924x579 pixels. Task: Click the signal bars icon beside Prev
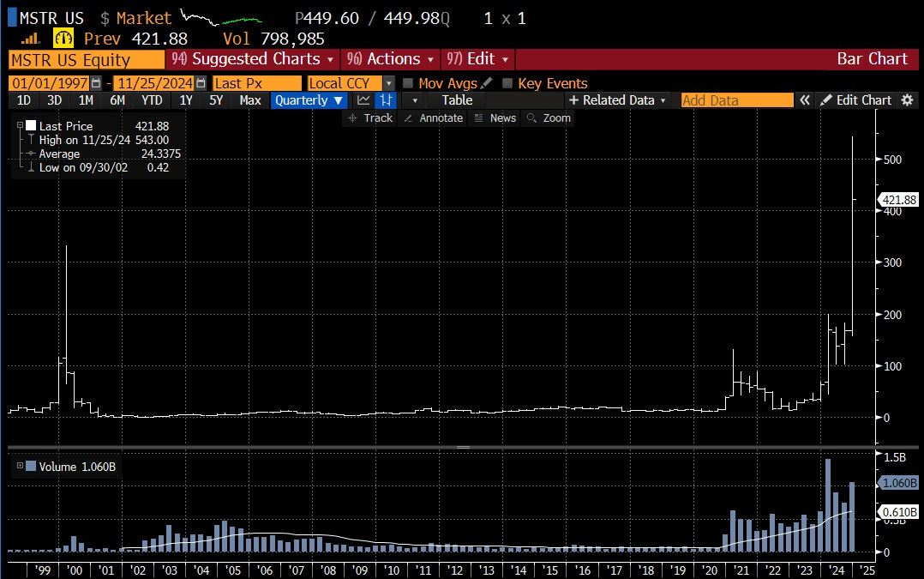(30, 39)
